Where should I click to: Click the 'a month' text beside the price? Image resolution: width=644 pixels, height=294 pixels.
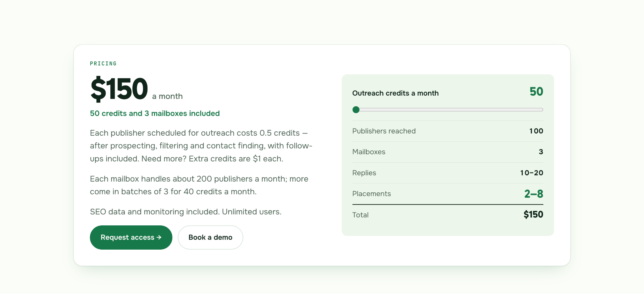(x=167, y=96)
